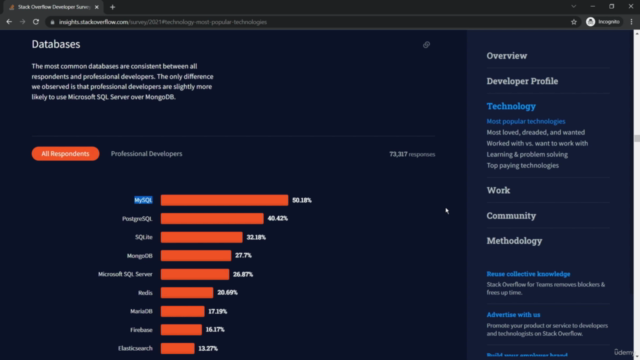Open Learning & problem solving link

pos(527,154)
